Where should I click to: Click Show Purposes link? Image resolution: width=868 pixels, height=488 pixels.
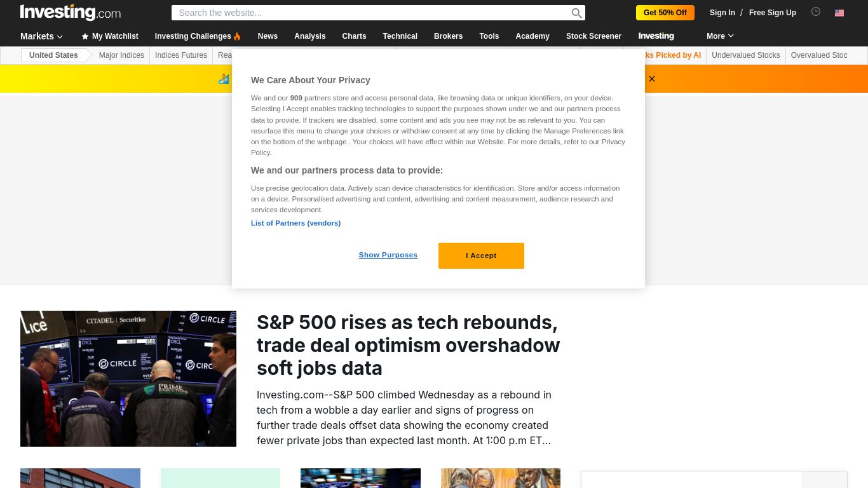pos(388,255)
